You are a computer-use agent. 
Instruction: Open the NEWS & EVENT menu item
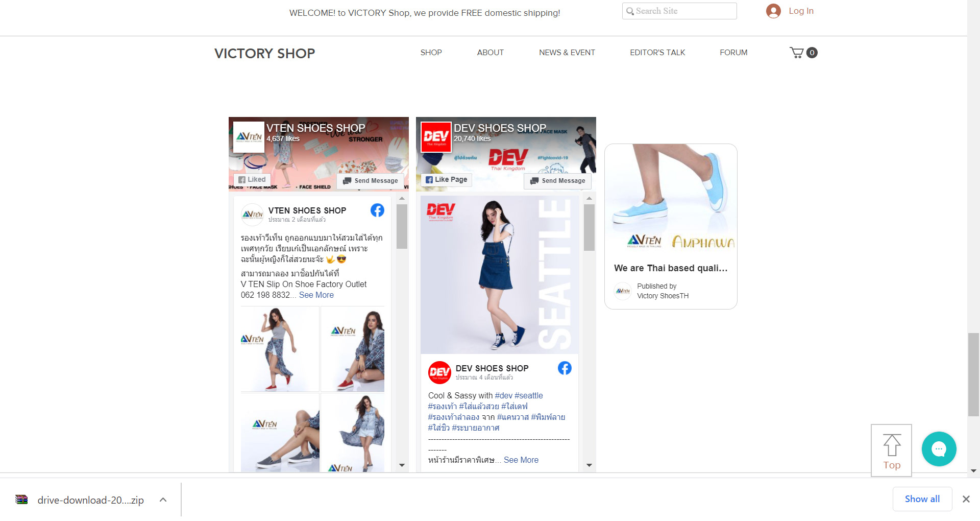[x=567, y=53]
